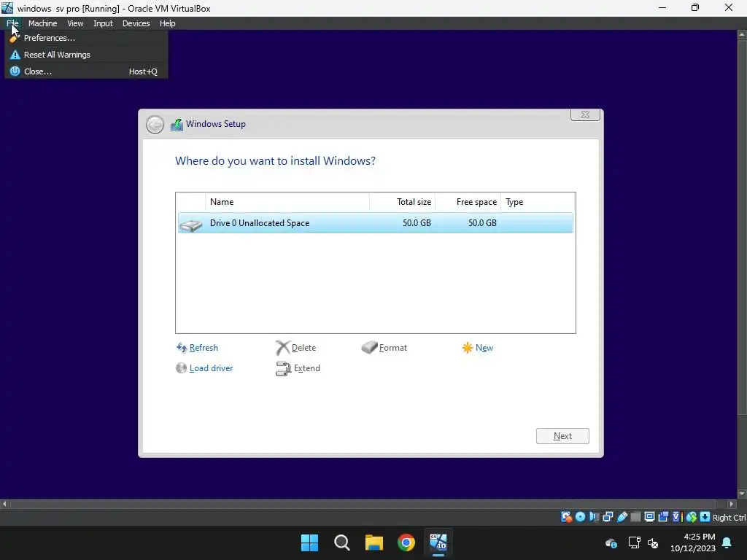Click the Right Ctrl host key label
Viewport: 747px width, 560px height.
(729, 518)
